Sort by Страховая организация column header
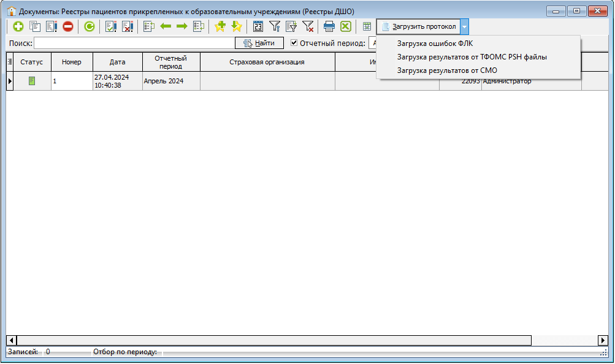Image resolution: width=615 pixels, height=364 pixels. tap(267, 62)
